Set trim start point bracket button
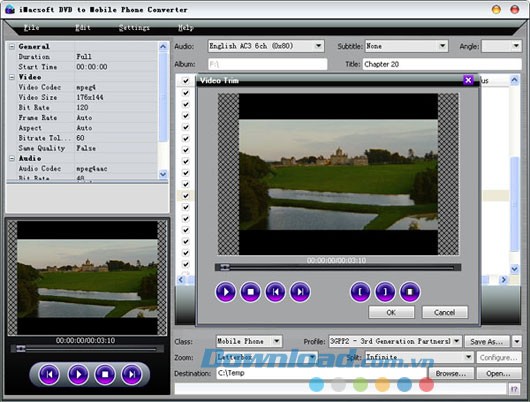 pos(360,291)
